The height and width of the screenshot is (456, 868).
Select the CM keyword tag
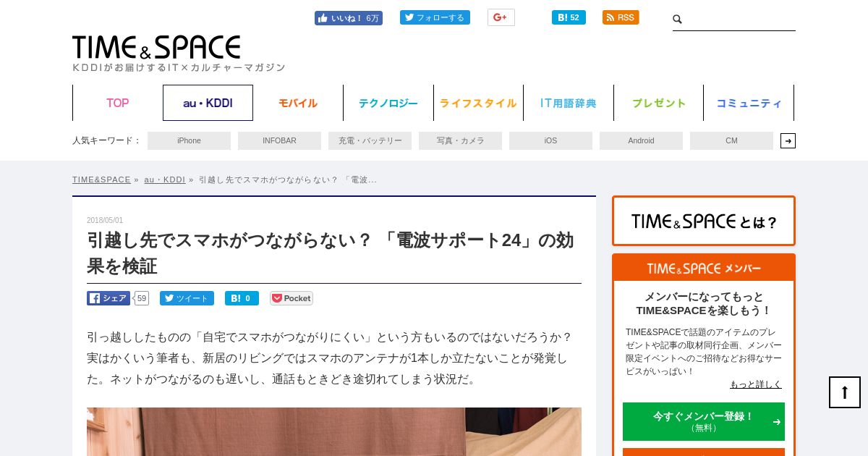(x=731, y=140)
